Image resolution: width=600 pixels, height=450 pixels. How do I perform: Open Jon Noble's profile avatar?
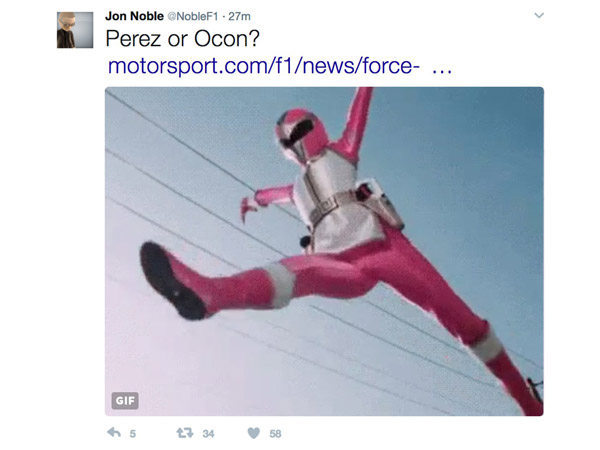75,30
